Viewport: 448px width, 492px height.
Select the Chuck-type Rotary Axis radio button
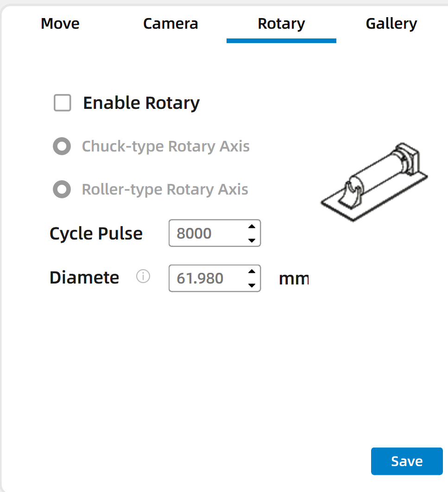click(x=62, y=146)
